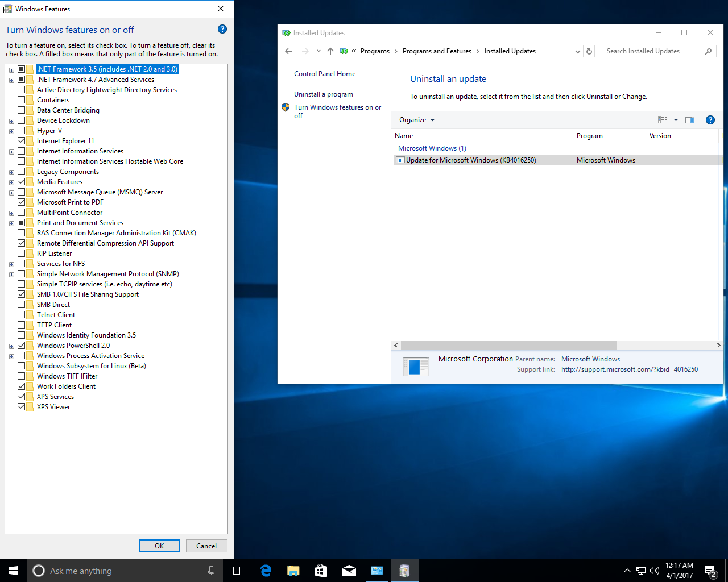The image size is (728, 582).
Task: Open the Control Panel Home link
Action: (x=325, y=74)
